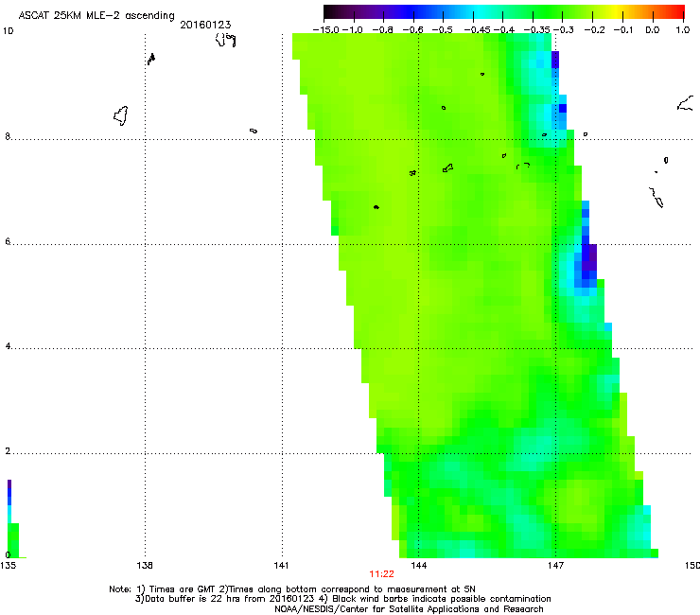Click the note line starting "3)Data buffer is 22 hrs"
The height and width of the screenshot is (615, 700).
point(342,599)
